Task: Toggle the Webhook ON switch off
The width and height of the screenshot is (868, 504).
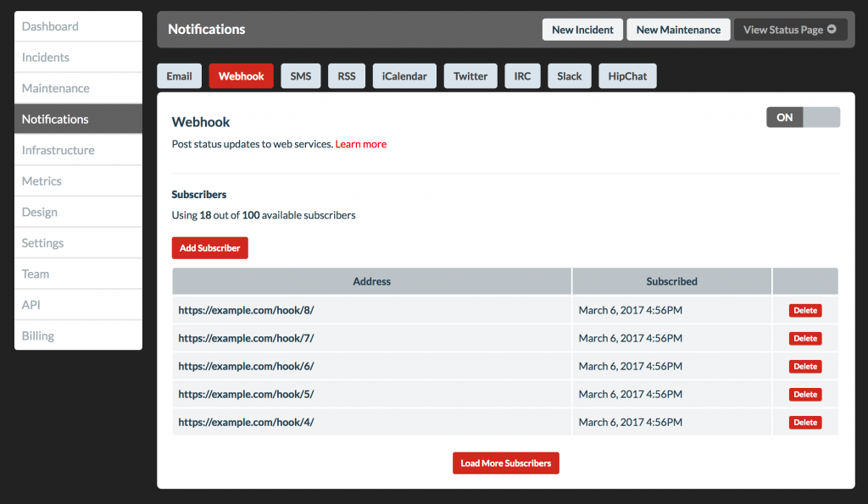Action: (x=803, y=117)
